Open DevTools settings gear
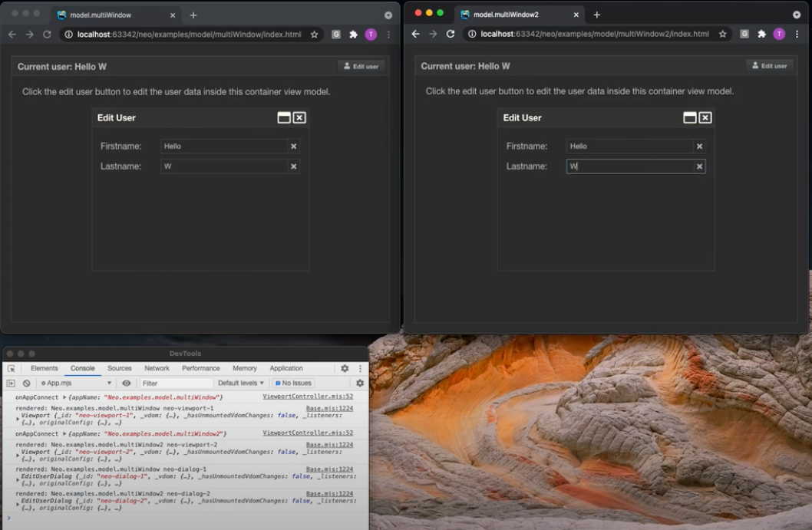812x530 pixels. 345,368
